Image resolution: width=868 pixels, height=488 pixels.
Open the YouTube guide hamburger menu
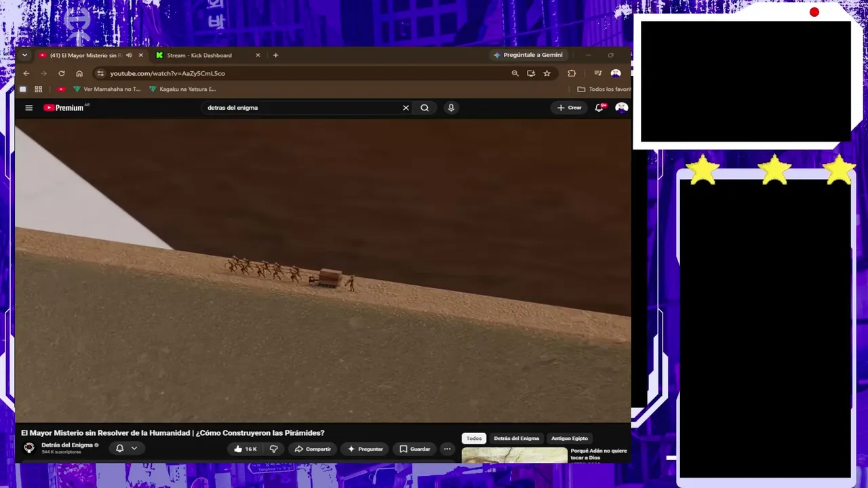(x=28, y=108)
